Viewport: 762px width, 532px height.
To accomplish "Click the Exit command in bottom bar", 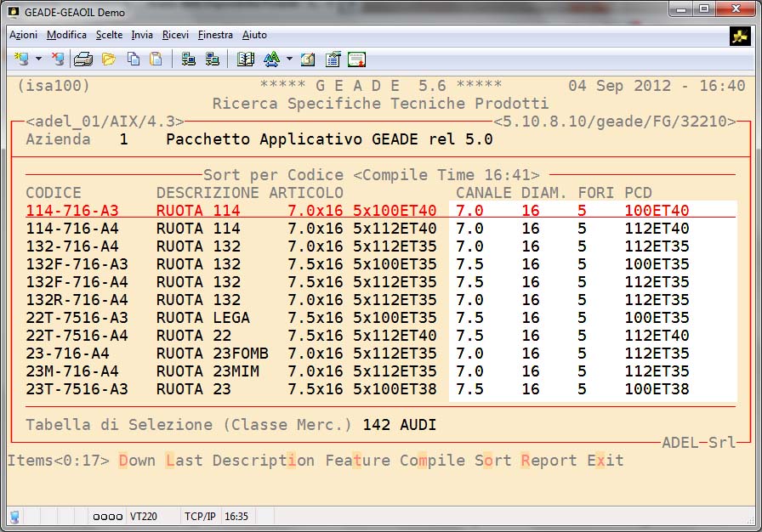I will [606, 461].
